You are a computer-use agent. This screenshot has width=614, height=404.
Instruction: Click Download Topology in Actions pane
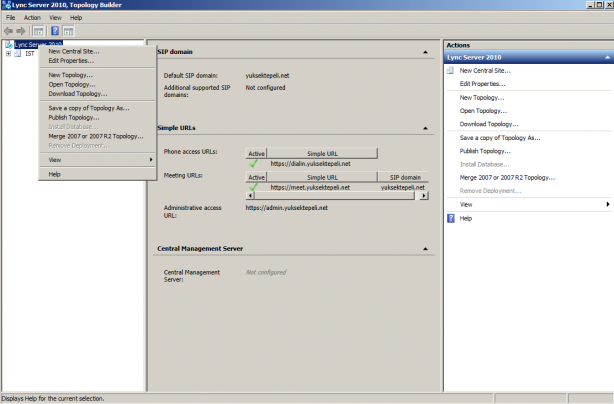pos(489,124)
